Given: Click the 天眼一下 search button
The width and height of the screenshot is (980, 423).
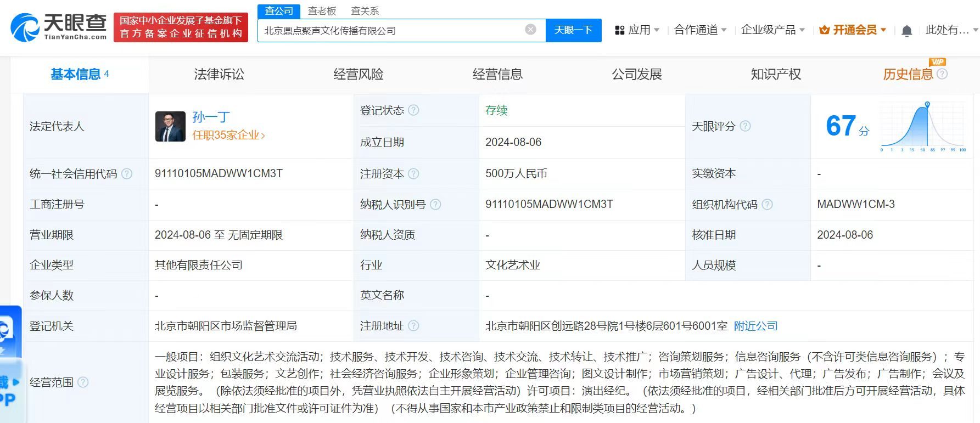Looking at the screenshot, I should pyautogui.click(x=573, y=30).
